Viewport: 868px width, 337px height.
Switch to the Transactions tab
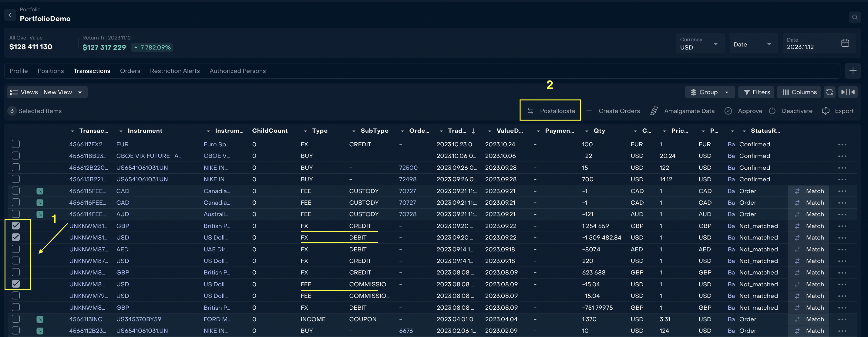tap(92, 71)
